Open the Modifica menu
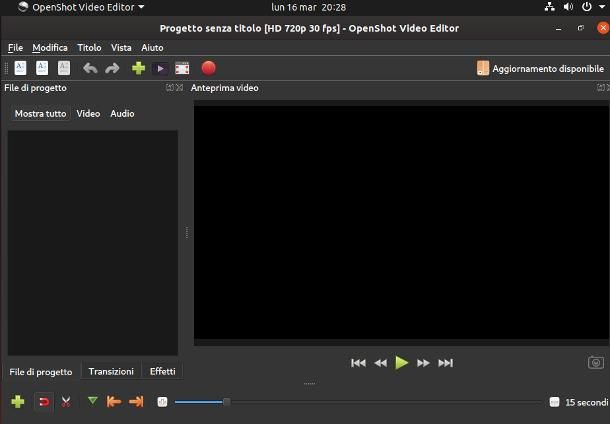Viewport: 610px width, 424px height. pyautogui.click(x=50, y=48)
